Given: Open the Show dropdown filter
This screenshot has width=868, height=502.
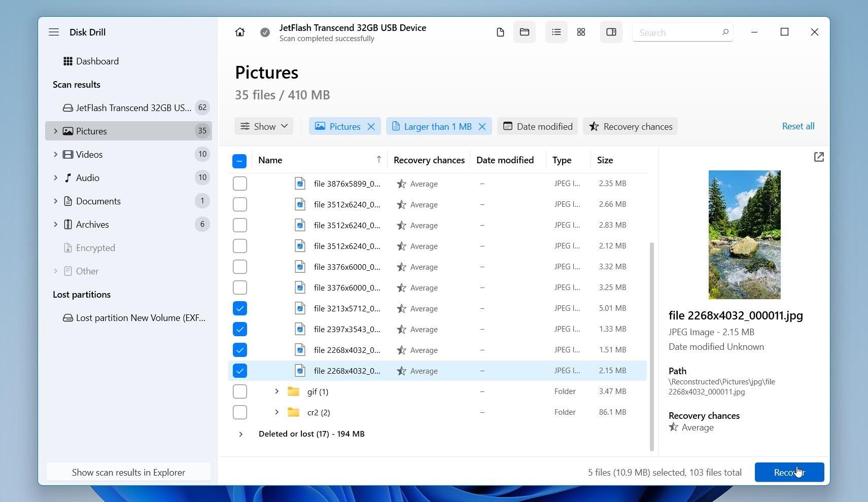Looking at the screenshot, I should [264, 126].
